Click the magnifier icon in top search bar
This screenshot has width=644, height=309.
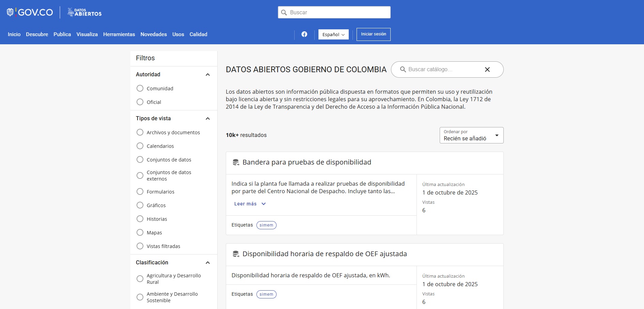point(284,13)
